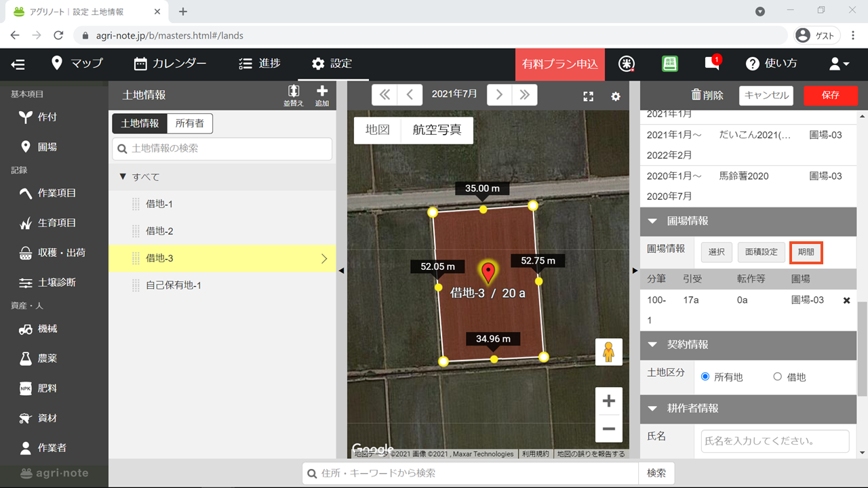Open the カレンダー menu
Image resolution: width=868 pixels, height=488 pixels.
click(170, 63)
